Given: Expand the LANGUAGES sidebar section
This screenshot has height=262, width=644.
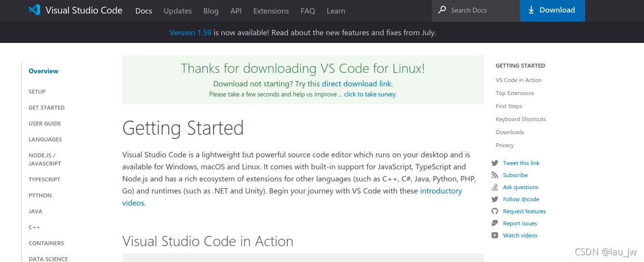Looking at the screenshot, I should 45,139.
